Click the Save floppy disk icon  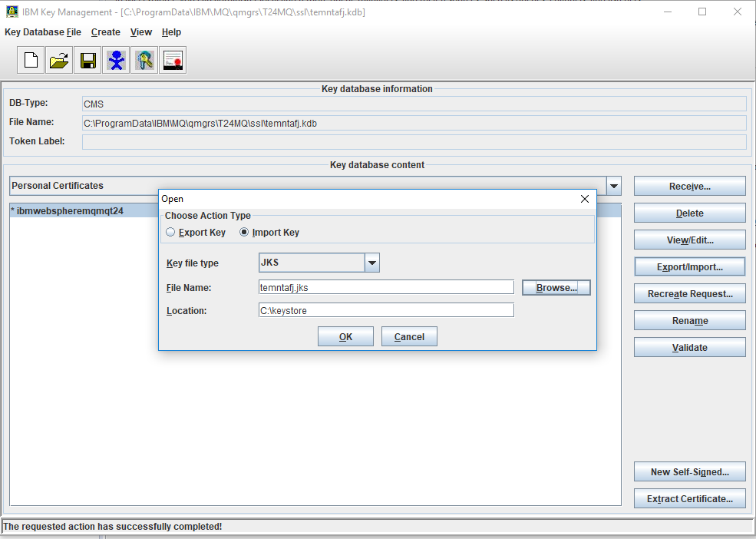tap(87, 61)
